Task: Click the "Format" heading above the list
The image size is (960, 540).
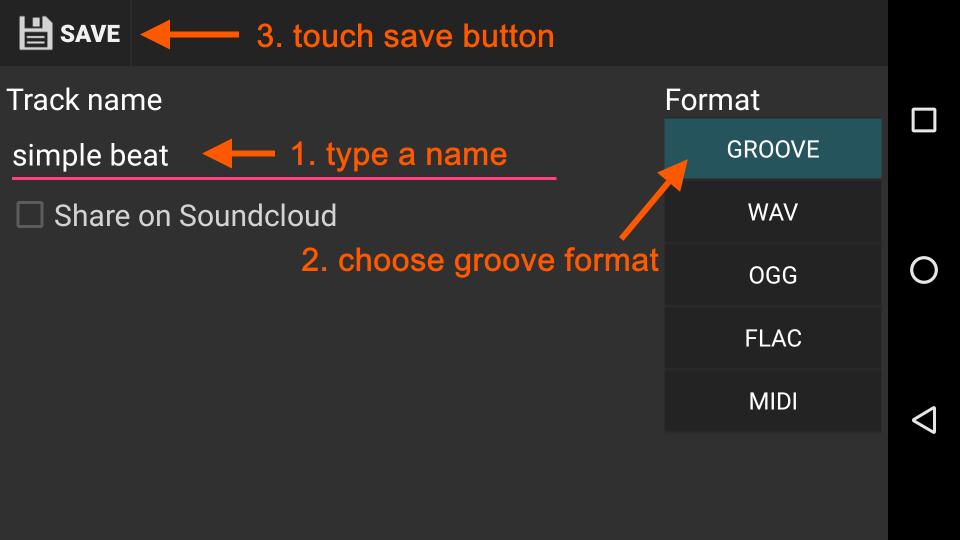Action: 712,100
